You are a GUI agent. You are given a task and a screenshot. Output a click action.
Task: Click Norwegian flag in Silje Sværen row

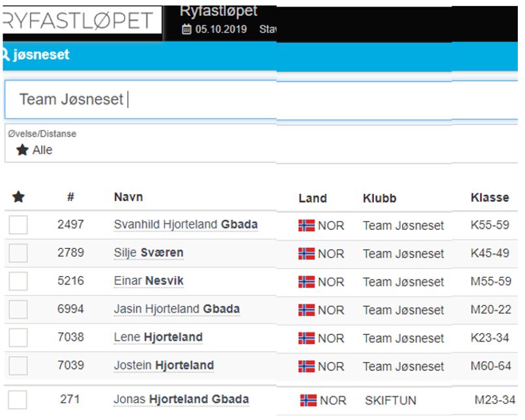307,253
